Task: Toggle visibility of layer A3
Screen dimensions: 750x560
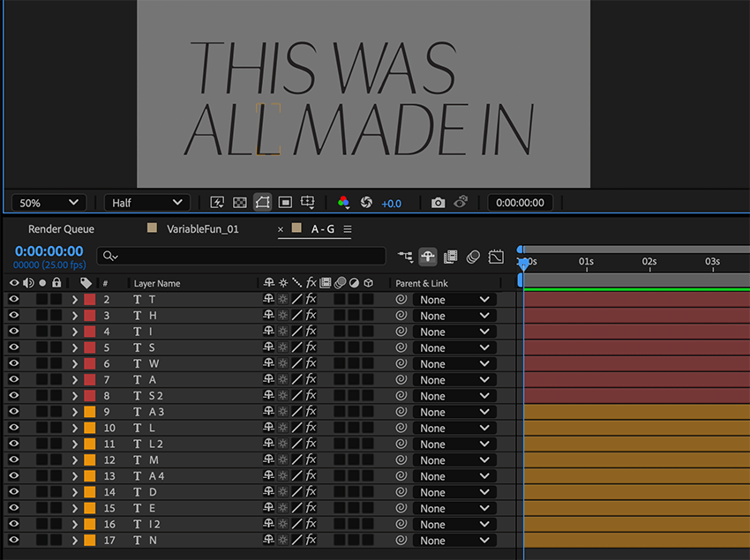Action: 14,412
